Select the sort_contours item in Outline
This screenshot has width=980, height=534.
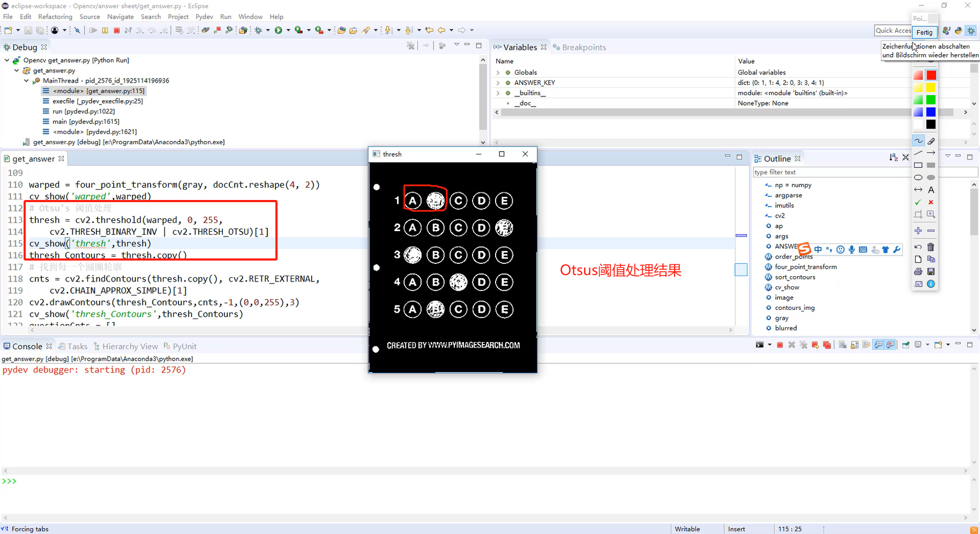(795, 277)
